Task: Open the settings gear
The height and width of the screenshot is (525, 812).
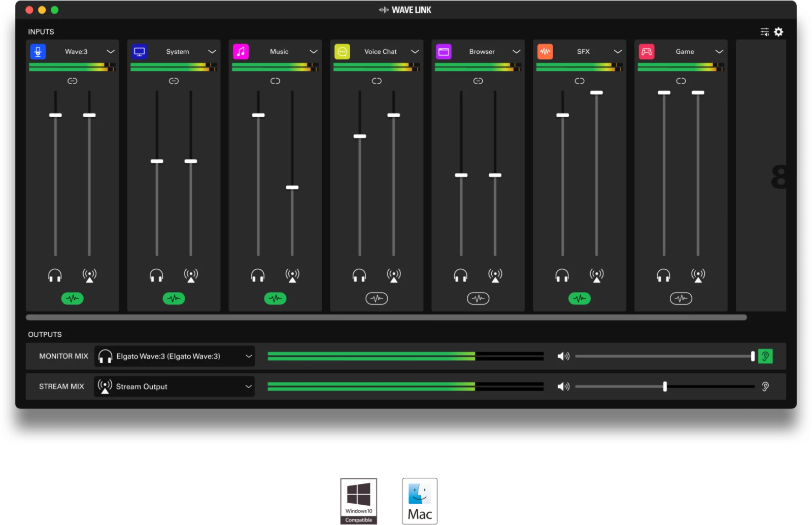Action: pyautogui.click(x=779, y=32)
